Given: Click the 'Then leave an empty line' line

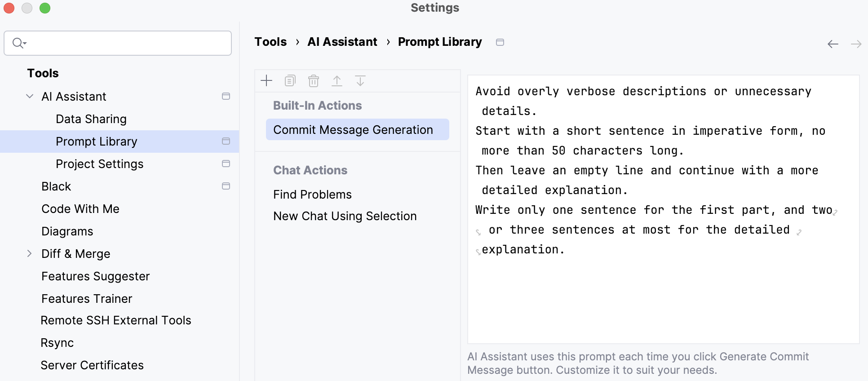Looking at the screenshot, I should pos(647,170).
